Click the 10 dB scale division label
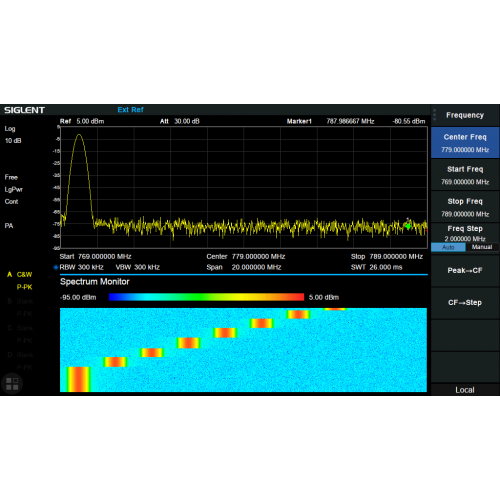 (13, 141)
